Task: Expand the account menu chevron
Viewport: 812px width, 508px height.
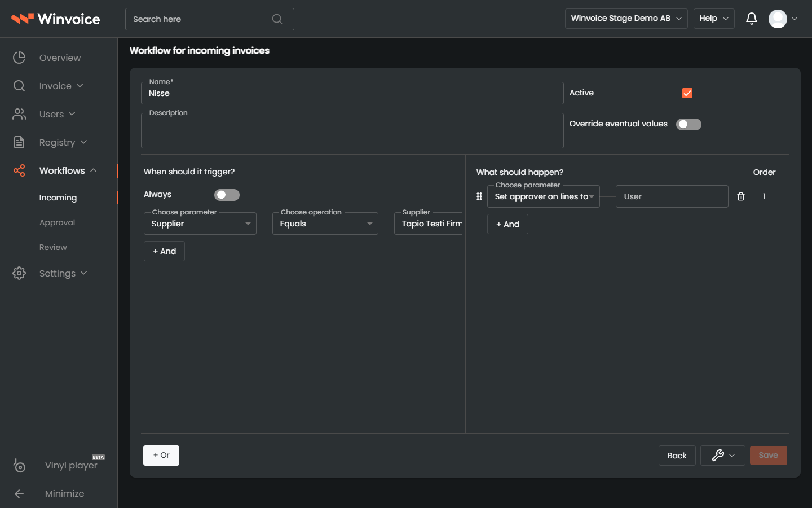Action: tap(795, 19)
